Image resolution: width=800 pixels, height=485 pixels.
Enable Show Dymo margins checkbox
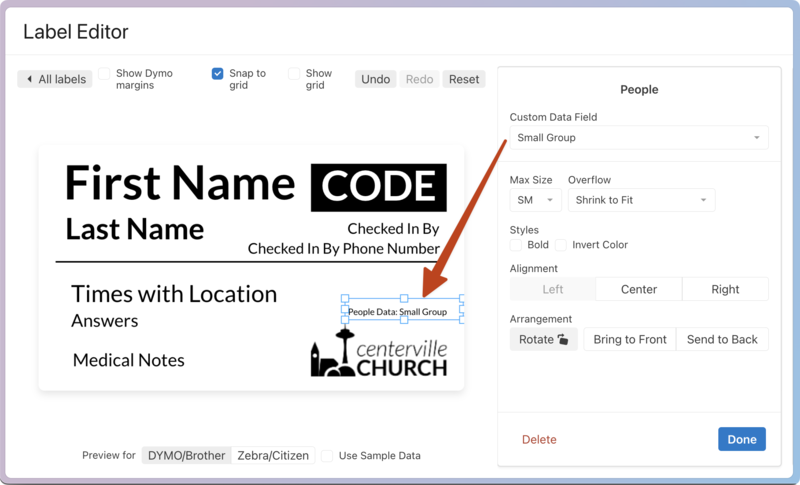[x=104, y=73]
